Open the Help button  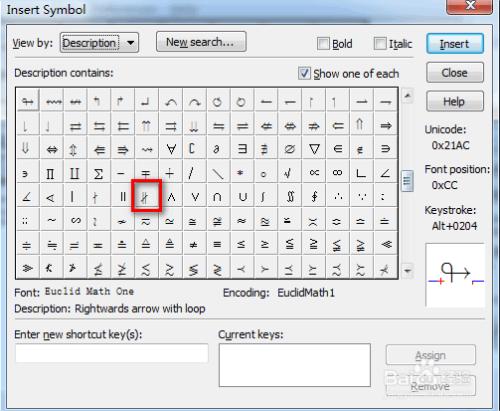point(455,101)
